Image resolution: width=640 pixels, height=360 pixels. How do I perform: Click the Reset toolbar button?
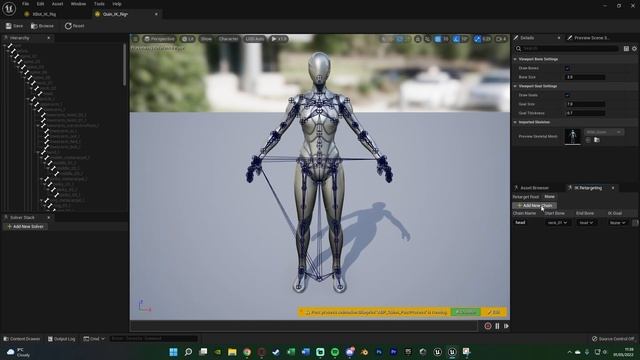tap(74, 26)
